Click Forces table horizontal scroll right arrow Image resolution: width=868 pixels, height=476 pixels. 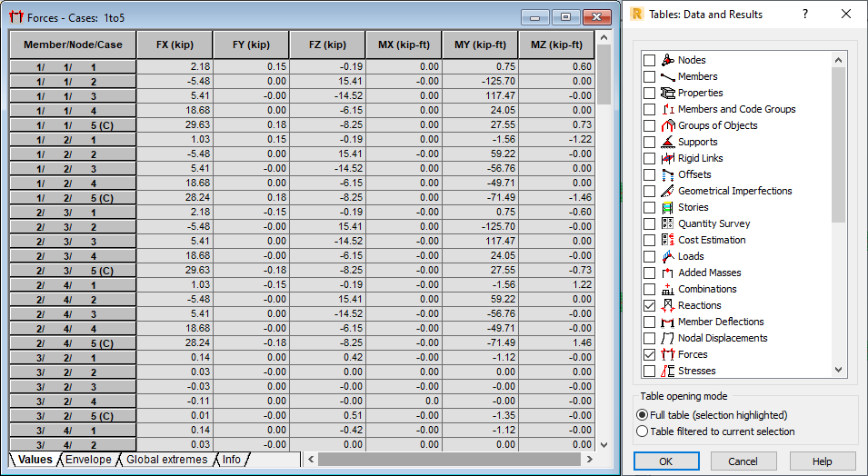click(x=590, y=460)
